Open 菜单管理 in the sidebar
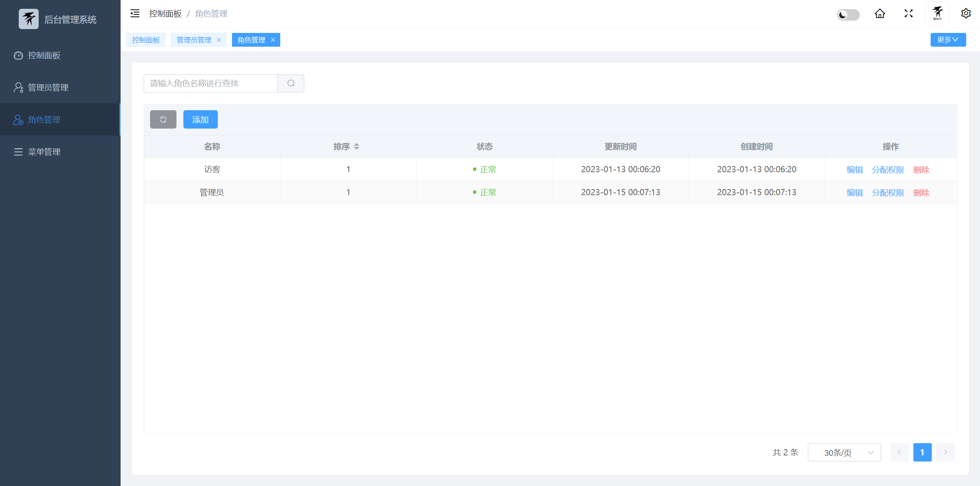This screenshot has width=980, height=486. [x=60, y=152]
